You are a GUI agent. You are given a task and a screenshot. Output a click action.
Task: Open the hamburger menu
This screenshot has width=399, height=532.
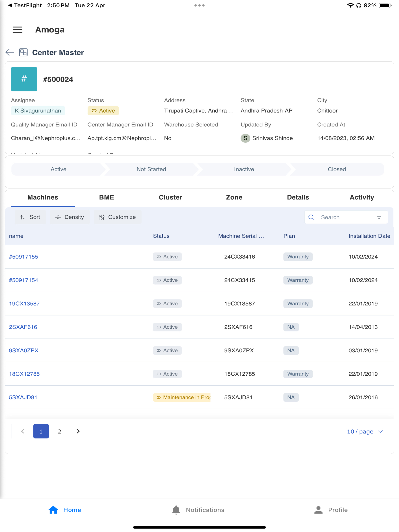(17, 30)
